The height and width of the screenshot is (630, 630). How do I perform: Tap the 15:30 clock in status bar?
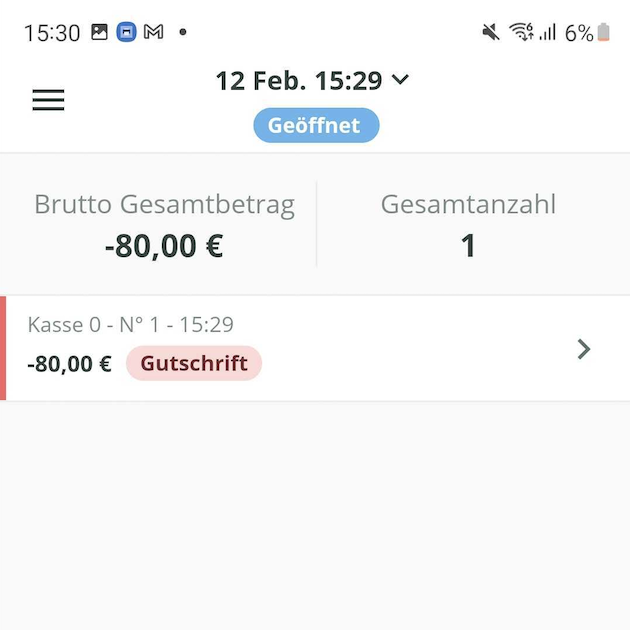(x=52, y=32)
